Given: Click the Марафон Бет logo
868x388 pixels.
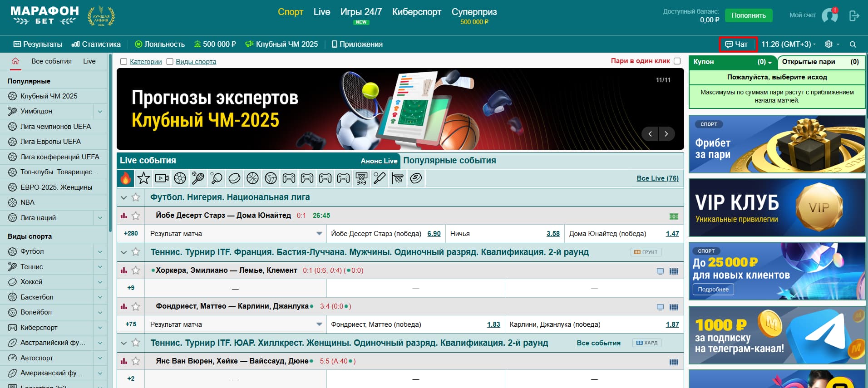Looking at the screenshot, I should [x=44, y=15].
